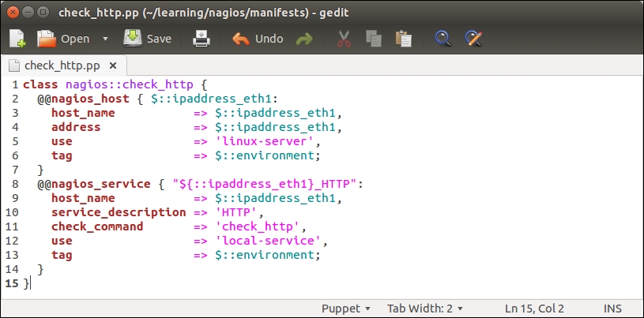Click the Open file folder icon
This screenshot has width=644, height=318.
pos(47,38)
